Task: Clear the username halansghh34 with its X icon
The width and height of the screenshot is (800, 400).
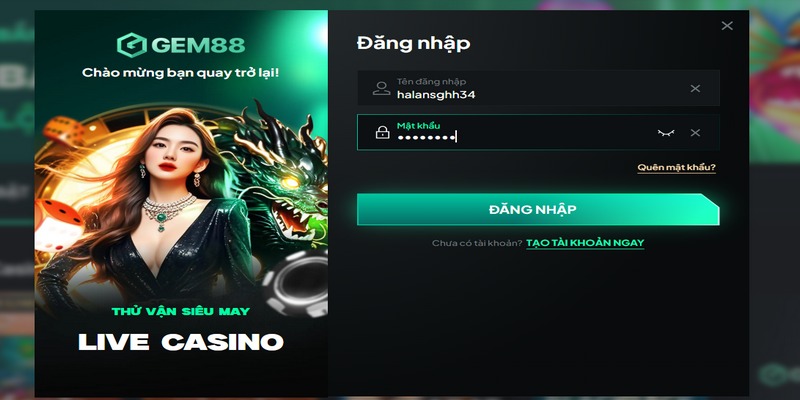Action: click(x=695, y=88)
